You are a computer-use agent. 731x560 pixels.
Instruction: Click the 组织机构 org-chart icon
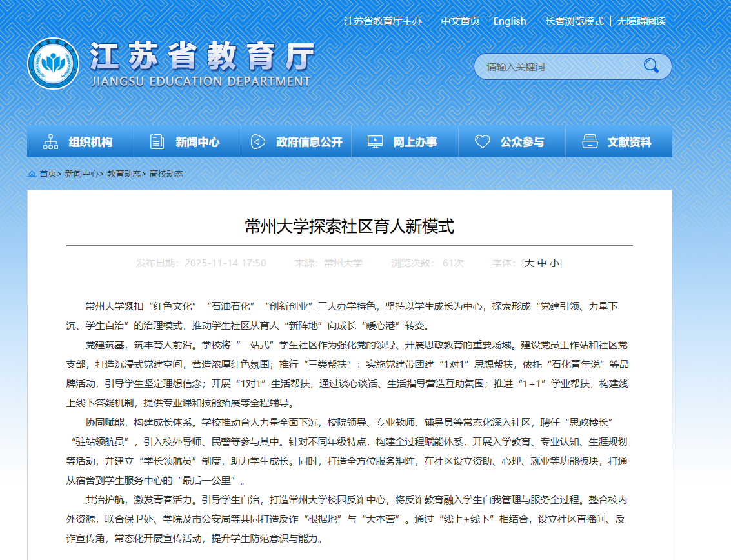[x=50, y=142]
